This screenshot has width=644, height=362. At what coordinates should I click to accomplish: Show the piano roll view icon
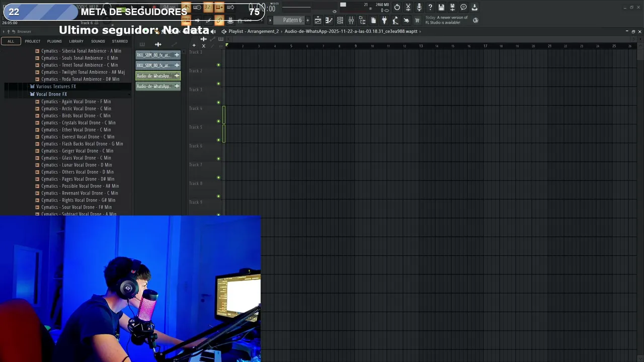(x=329, y=20)
